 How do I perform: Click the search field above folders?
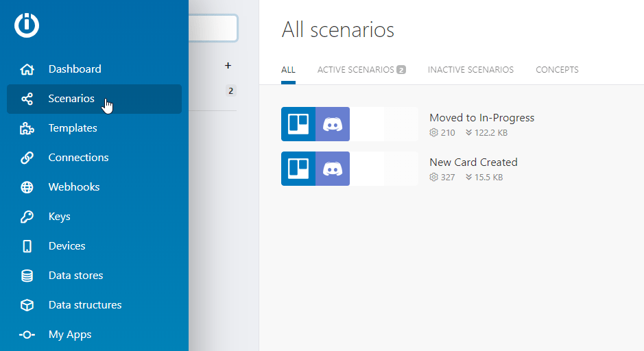tap(213, 28)
